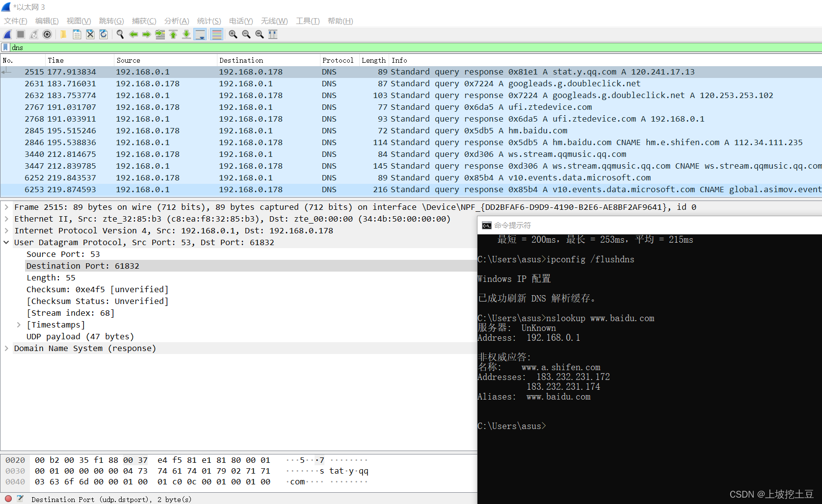Open the 帮助(H) menu
This screenshot has width=822, height=504.
point(341,21)
